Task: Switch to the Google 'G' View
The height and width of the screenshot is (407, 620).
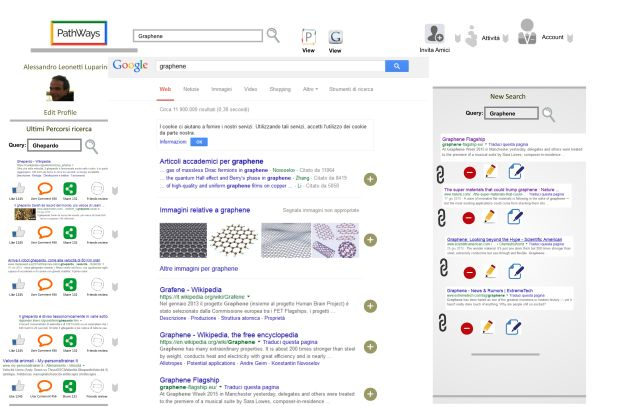Action: coord(335,38)
